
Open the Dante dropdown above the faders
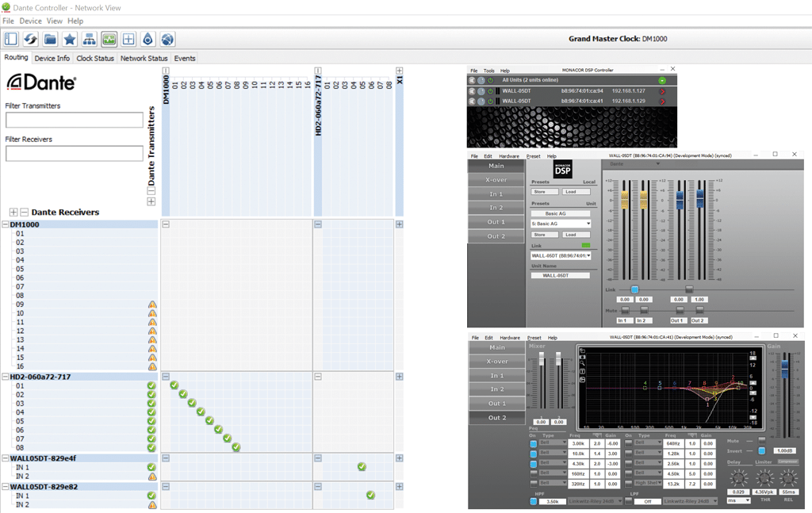[635, 164]
